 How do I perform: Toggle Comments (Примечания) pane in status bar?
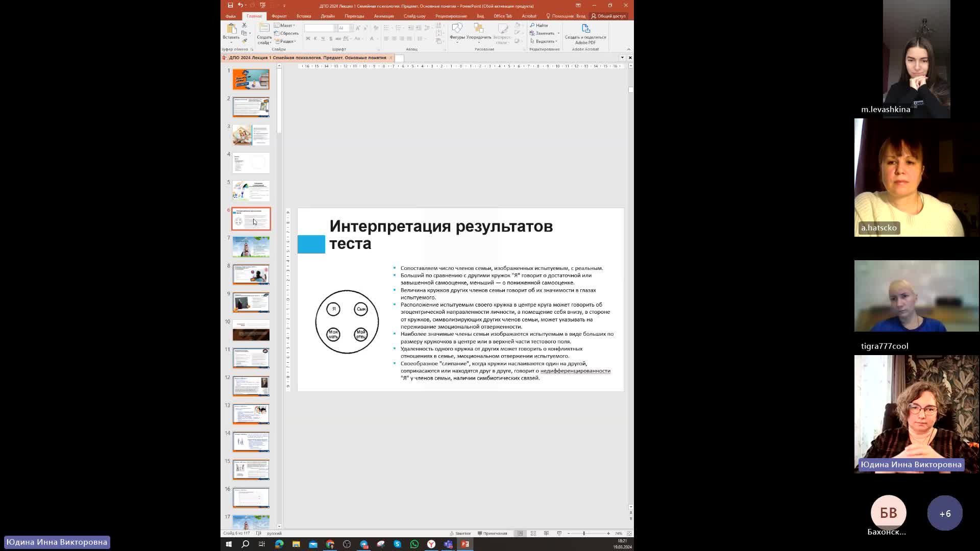tap(493, 533)
